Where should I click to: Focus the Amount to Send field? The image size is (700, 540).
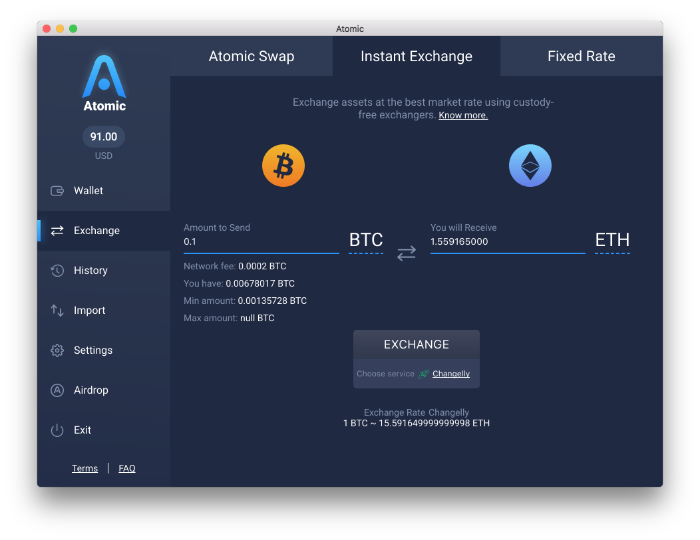click(x=261, y=242)
